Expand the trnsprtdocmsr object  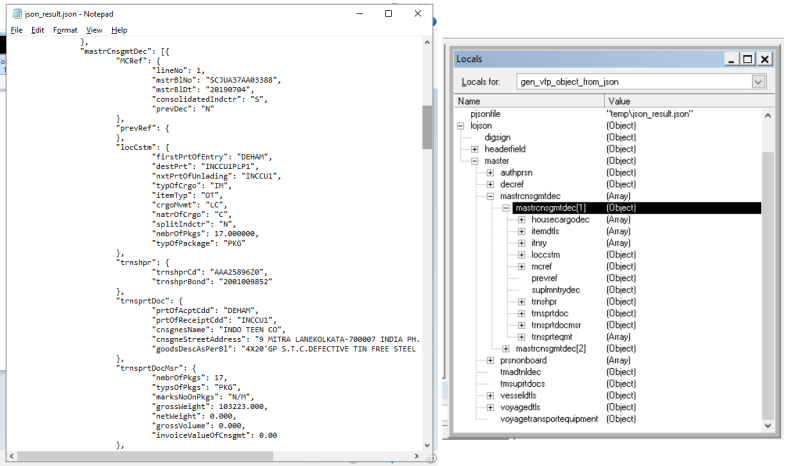[521, 325]
